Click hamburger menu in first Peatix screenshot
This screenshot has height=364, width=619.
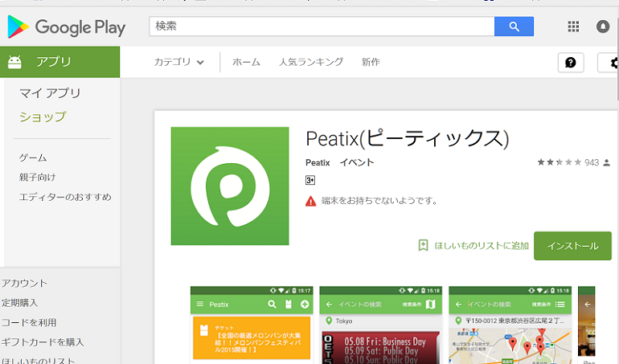point(199,304)
